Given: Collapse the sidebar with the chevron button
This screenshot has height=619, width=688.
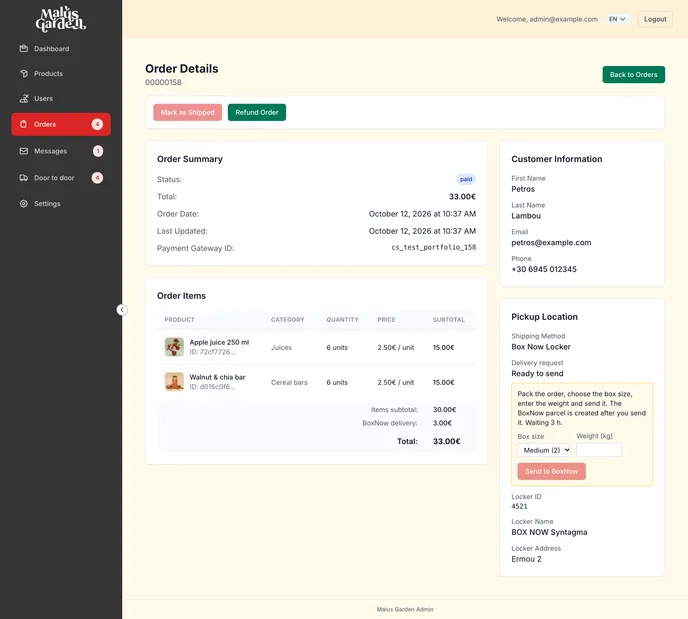Looking at the screenshot, I should click(122, 310).
